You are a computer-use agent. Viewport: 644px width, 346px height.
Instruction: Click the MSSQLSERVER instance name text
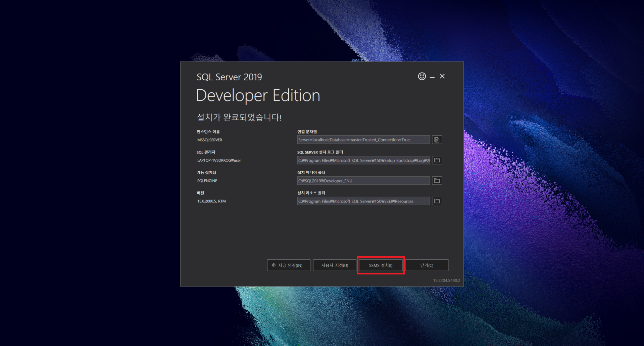click(210, 140)
